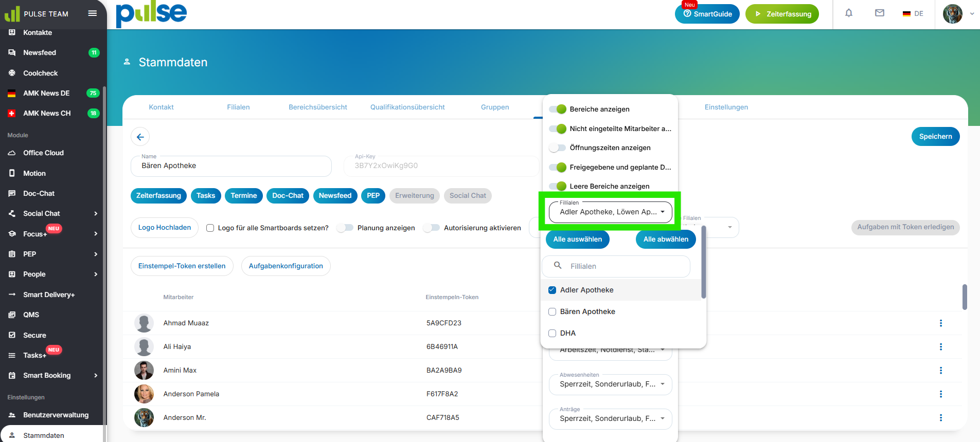Open three-dot menu for Anderson Mr.
This screenshot has height=442, width=980.
941,418
